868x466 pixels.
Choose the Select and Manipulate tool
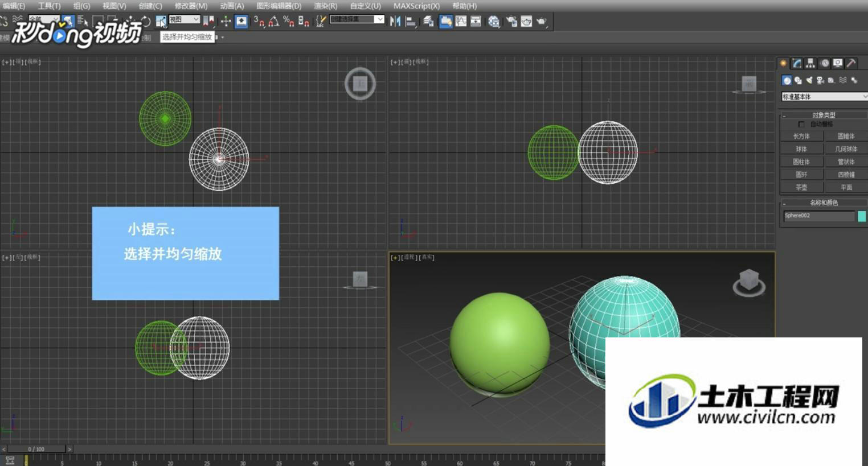(226, 22)
